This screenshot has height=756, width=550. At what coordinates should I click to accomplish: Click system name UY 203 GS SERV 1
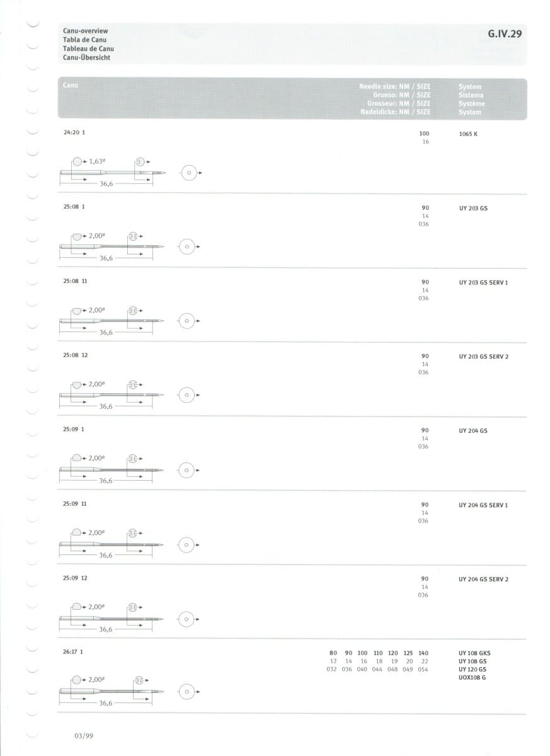point(484,282)
